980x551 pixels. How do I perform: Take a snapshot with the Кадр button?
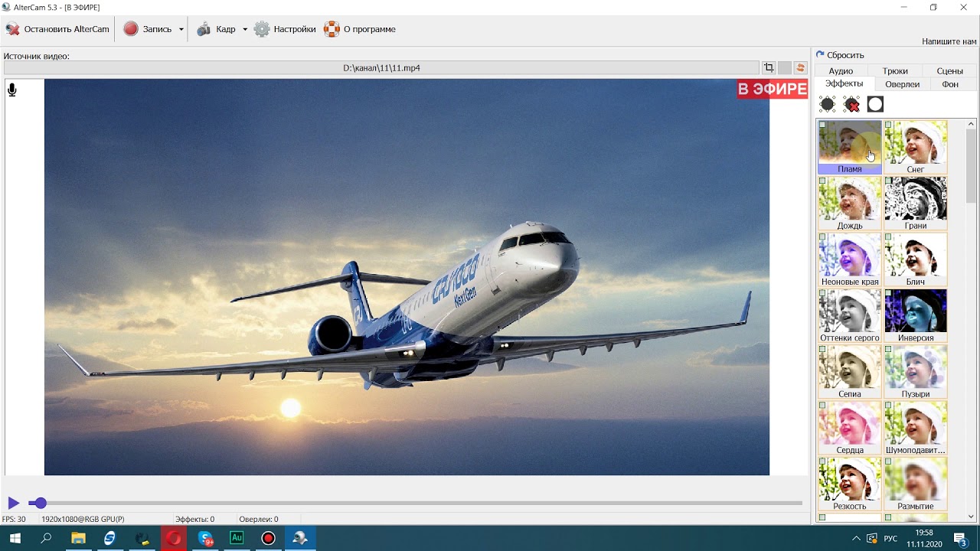pos(217,29)
